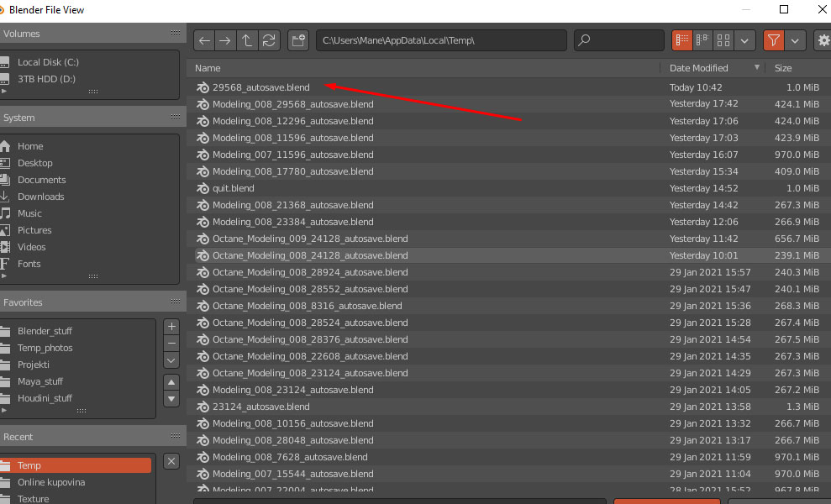The height and width of the screenshot is (504, 831).
Task: Add current folder to Favorites
Action: [171, 327]
